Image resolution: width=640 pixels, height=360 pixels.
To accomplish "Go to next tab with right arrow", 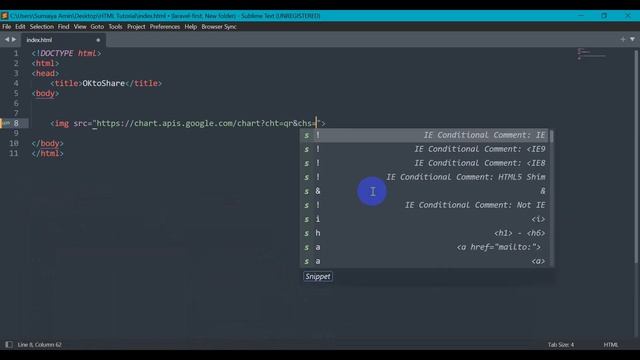I will [x=14, y=40].
